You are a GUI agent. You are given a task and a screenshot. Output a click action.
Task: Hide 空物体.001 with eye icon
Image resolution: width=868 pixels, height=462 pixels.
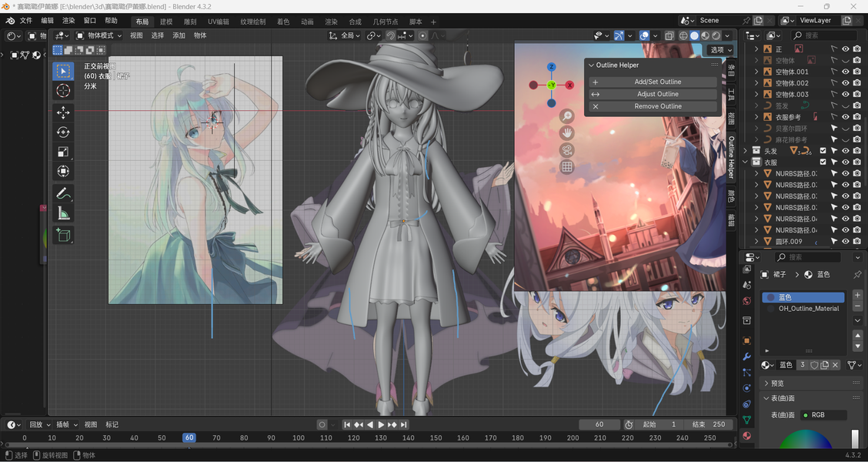[846, 72]
